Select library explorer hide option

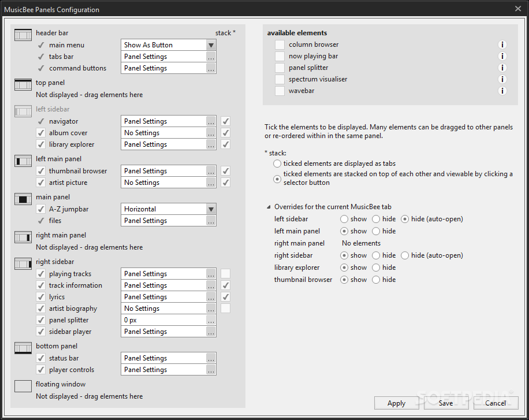pos(376,267)
